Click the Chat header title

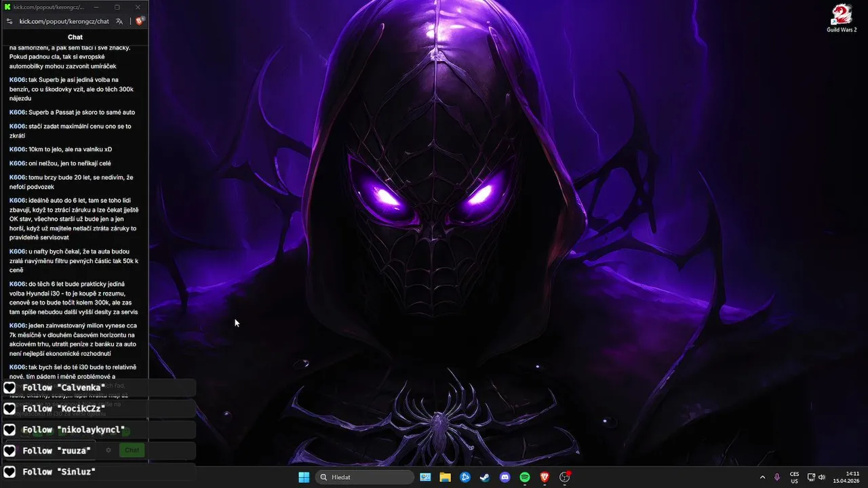click(x=75, y=37)
